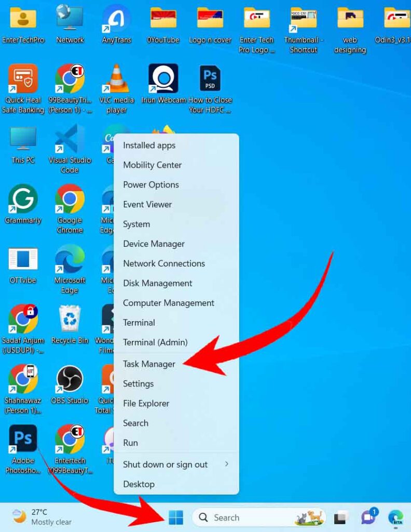
Task: Click the Windows Start button in taskbar
Action: click(176, 517)
